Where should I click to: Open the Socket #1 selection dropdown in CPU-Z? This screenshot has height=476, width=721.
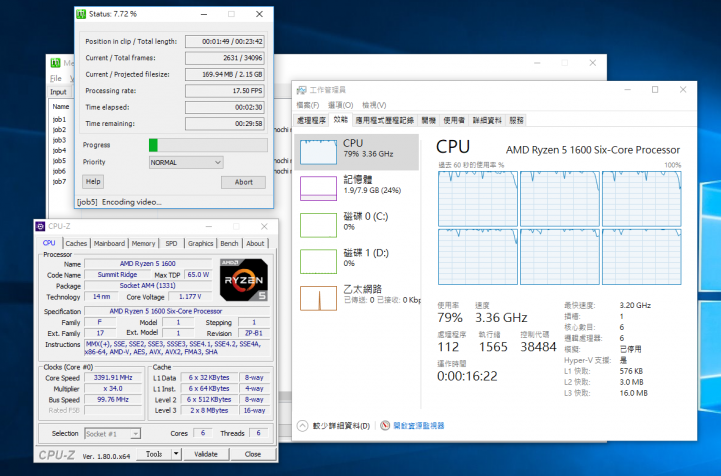tap(113, 434)
